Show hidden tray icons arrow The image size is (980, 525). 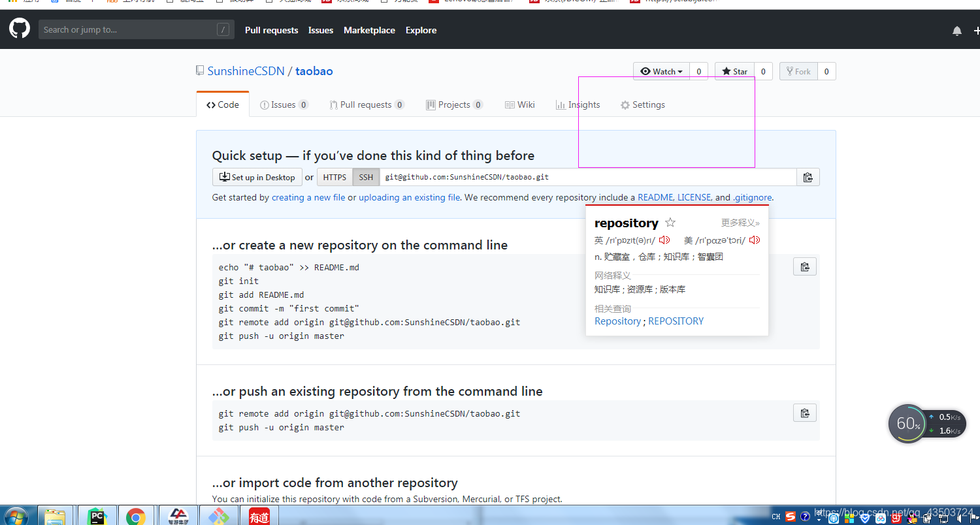[819, 520]
